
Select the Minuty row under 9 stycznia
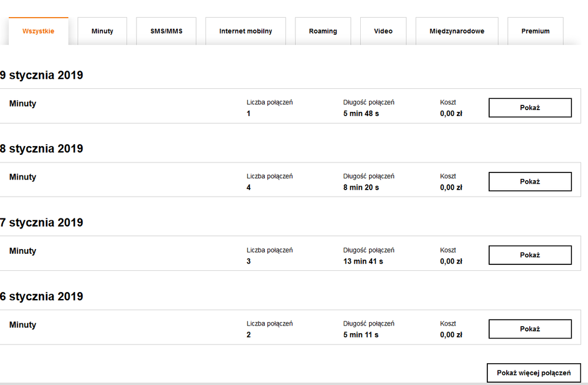click(x=23, y=104)
